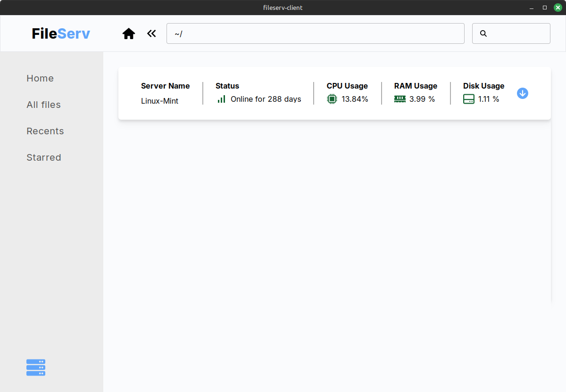Click the Online for 288 days status text
The width and height of the screenshot is (566, 392).
[266, 99]
